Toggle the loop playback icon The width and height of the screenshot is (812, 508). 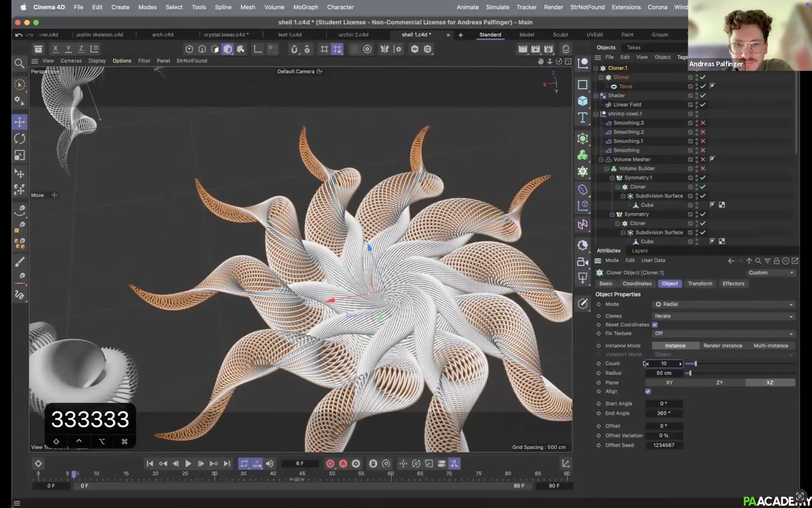pos(244,464)
